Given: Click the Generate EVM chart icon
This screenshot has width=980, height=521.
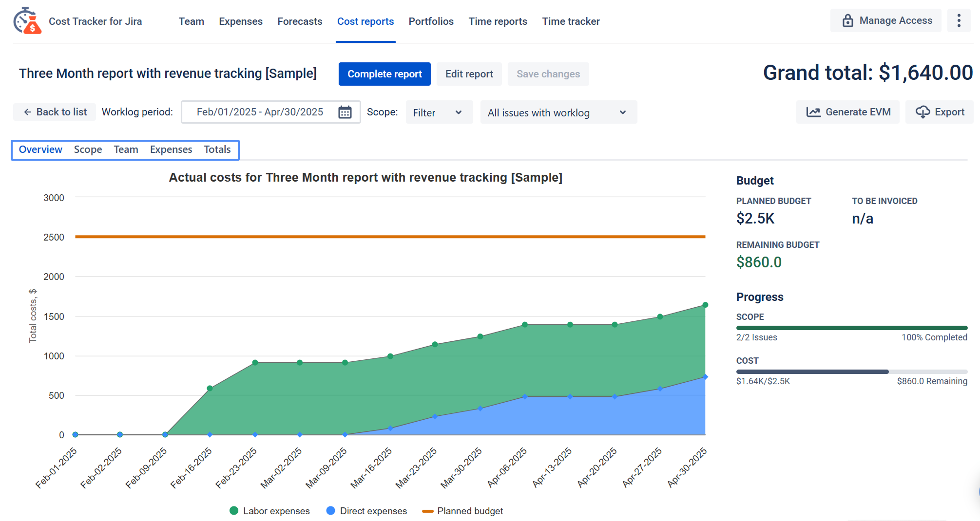Looking at the screenshot, I should tap(813, 112).
